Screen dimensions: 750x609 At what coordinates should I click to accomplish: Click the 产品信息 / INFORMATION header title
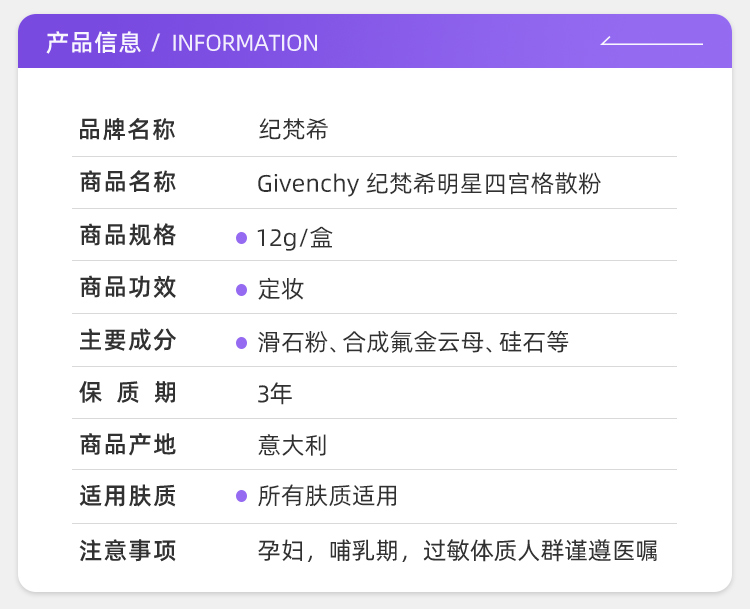[182, 43]
